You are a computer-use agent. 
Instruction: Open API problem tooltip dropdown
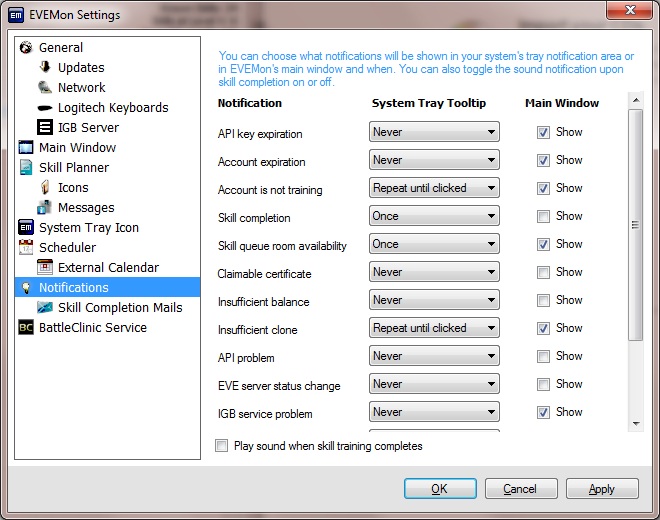point(434,356)
